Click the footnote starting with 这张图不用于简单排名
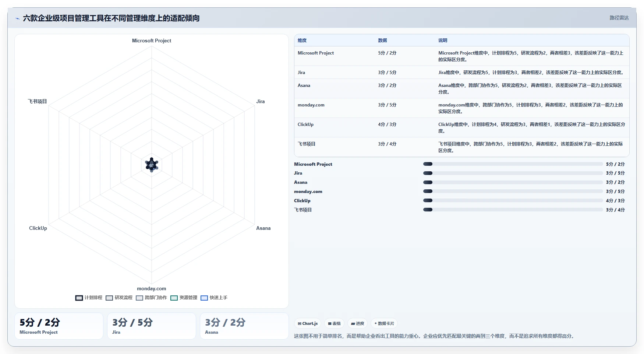The height and width of the screenshot is (354, 644). (435, 336)
